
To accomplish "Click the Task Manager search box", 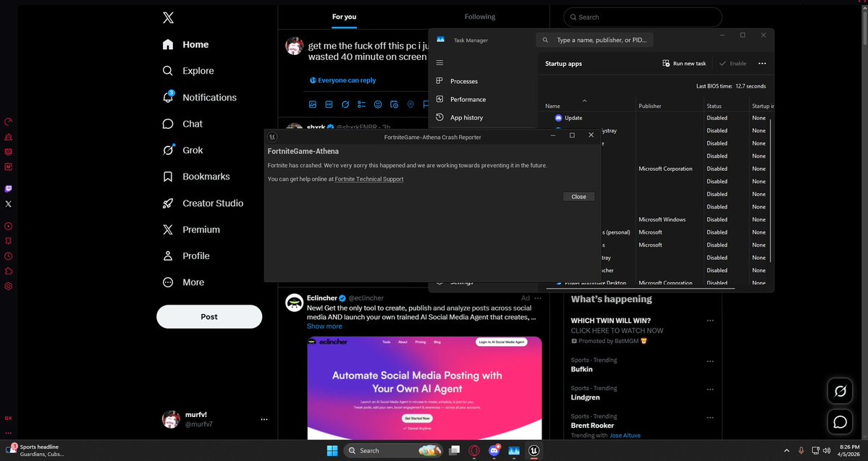I will coord(594,40).
